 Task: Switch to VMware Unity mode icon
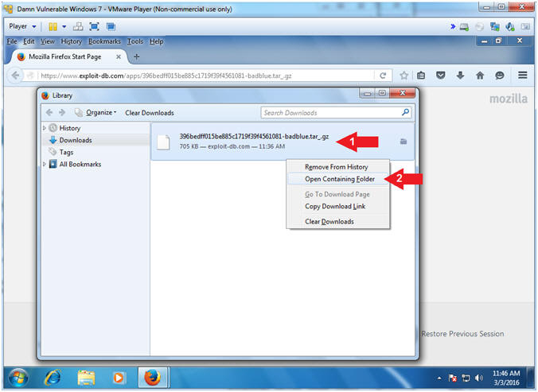pyautogui.click(x=111, y=26)
